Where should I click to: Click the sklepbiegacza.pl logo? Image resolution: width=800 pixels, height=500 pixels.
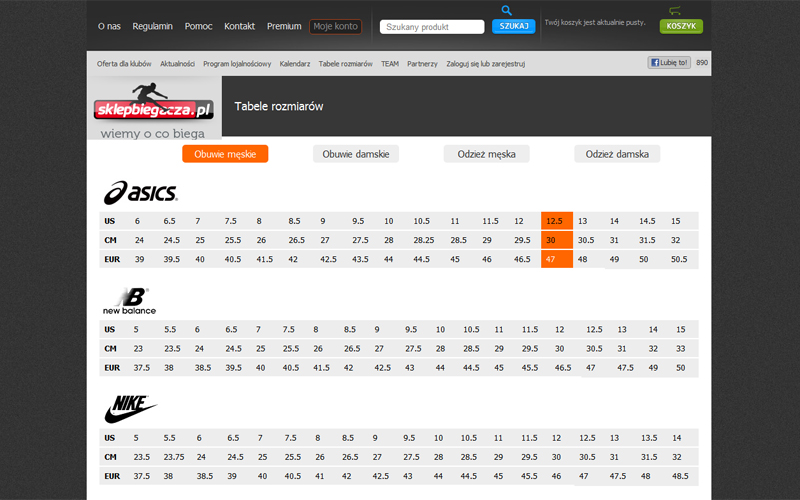[x=154, y=102]
